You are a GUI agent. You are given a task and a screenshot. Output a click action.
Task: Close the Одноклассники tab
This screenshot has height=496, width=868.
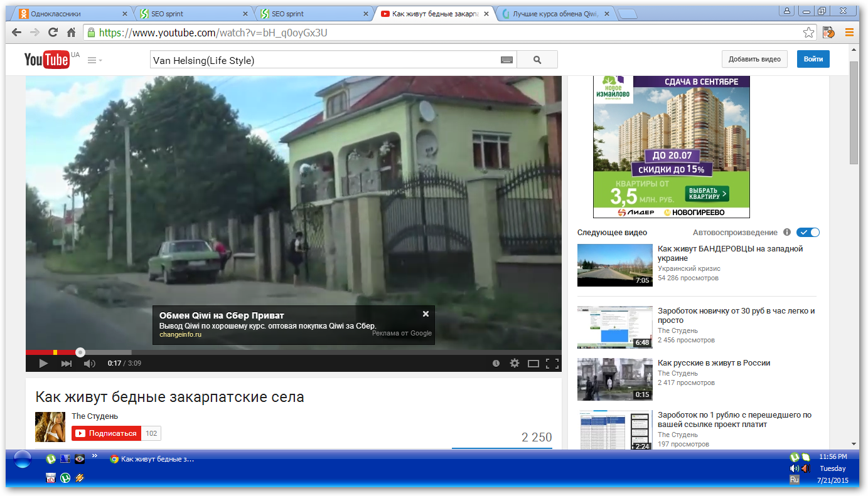pos(124,13)
